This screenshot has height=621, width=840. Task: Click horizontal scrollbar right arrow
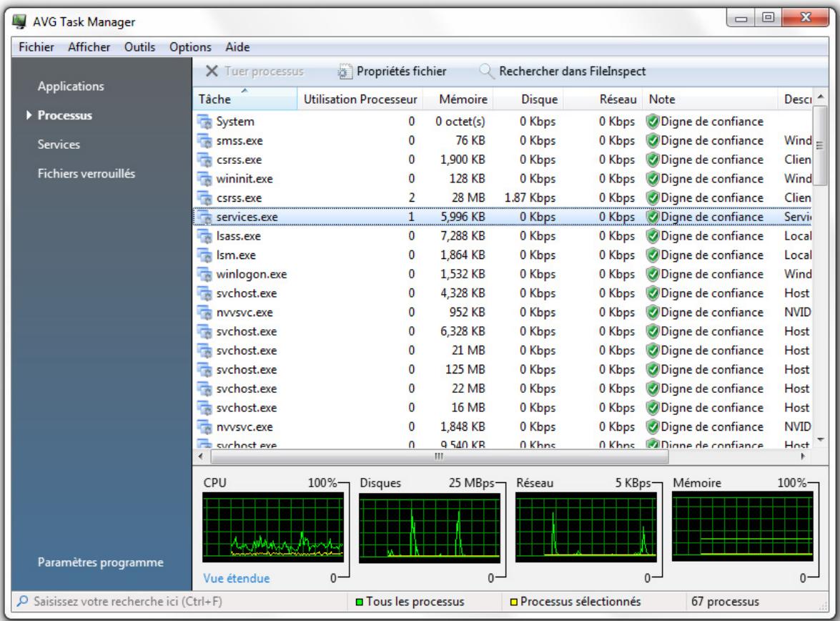(x=803, y=457)
